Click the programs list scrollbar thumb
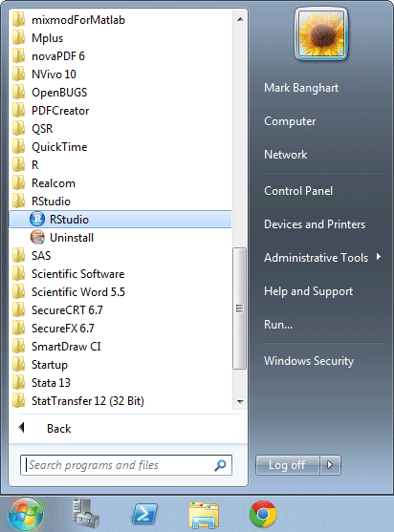The width and height of the screenshot is (394, 532). (x=239, y=309)
